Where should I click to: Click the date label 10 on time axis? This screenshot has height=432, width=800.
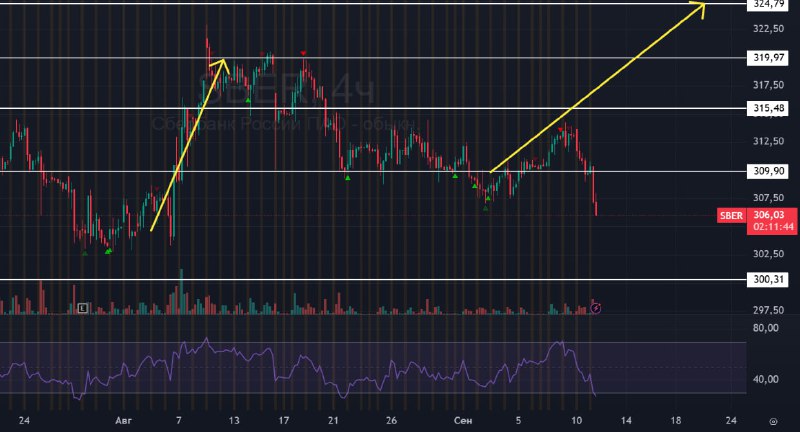577,421
